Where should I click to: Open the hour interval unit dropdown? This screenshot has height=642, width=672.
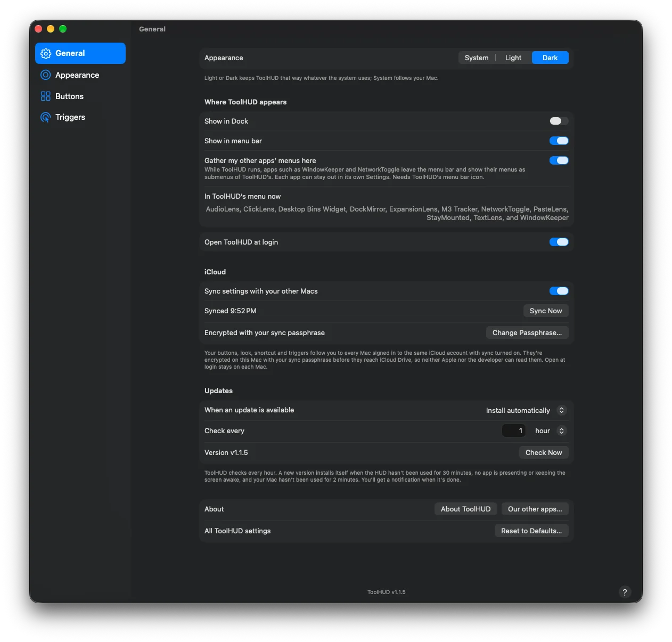click(x=550, y=430)
